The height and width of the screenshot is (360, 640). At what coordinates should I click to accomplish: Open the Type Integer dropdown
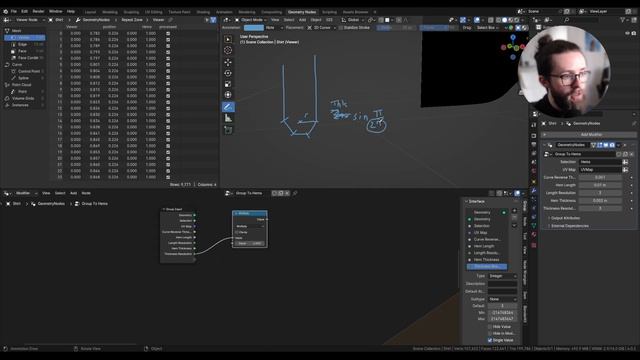(x=502, y=276)
